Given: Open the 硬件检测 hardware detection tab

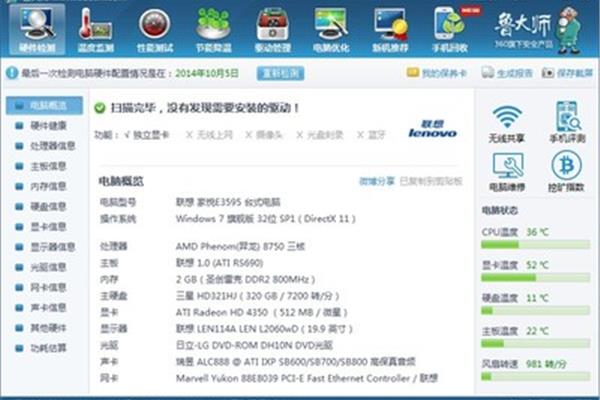Looking at the screenshot, I should (37, 30).
